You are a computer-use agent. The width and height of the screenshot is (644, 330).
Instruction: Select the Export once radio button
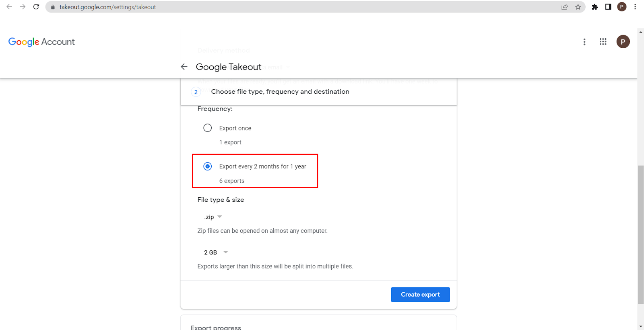[208, 128]
